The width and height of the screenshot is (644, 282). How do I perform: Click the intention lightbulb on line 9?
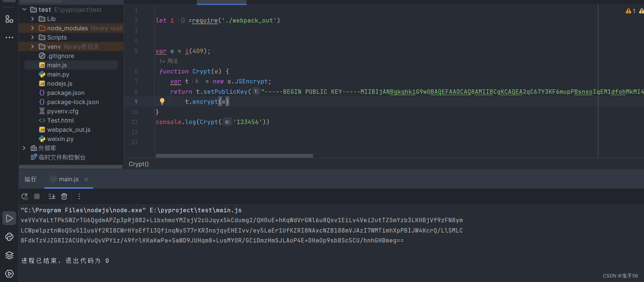[162, 101]
